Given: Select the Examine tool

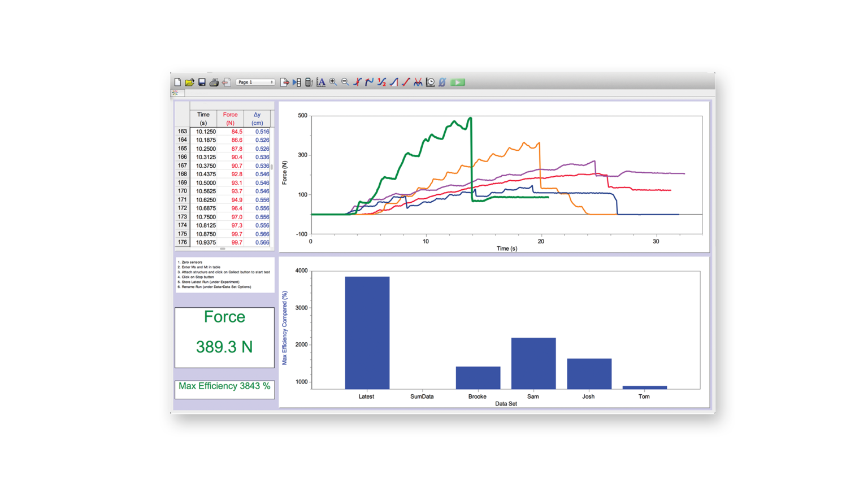Looking at the screenshot, I should pos(357,82).
